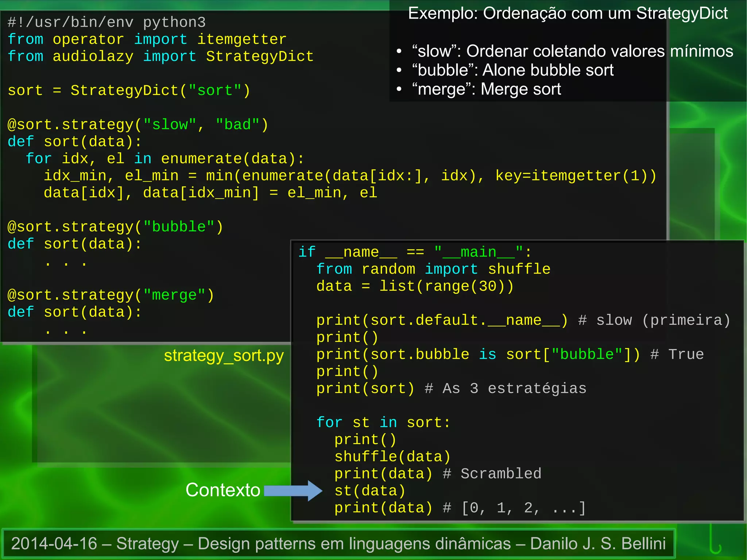Click the call "st(data)" in the main block
747x560 pixels.
[370, 491]
